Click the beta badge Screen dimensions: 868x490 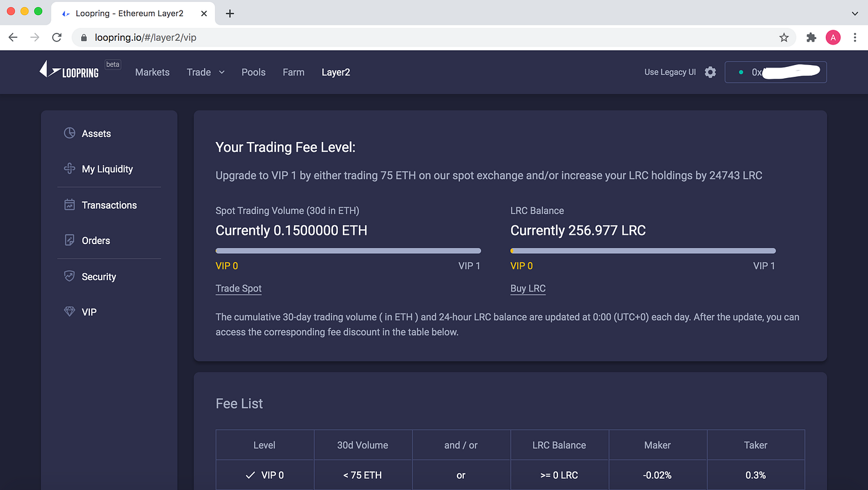point(112,64)
